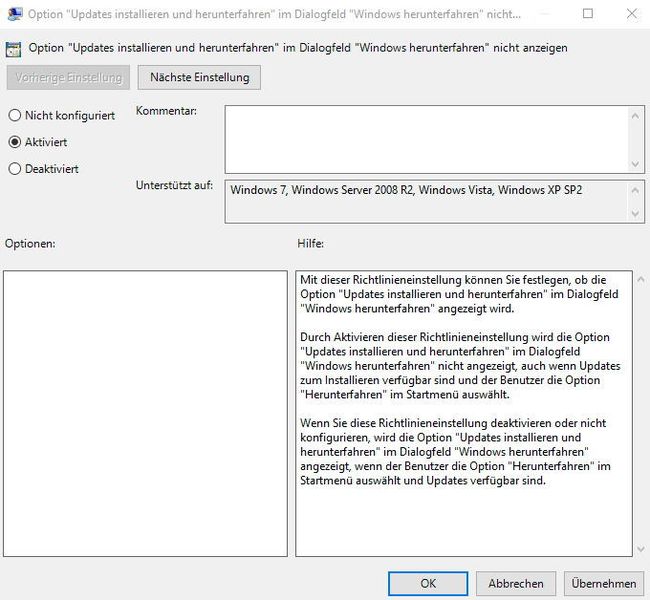Maximize the dialog window

(588, 14)
